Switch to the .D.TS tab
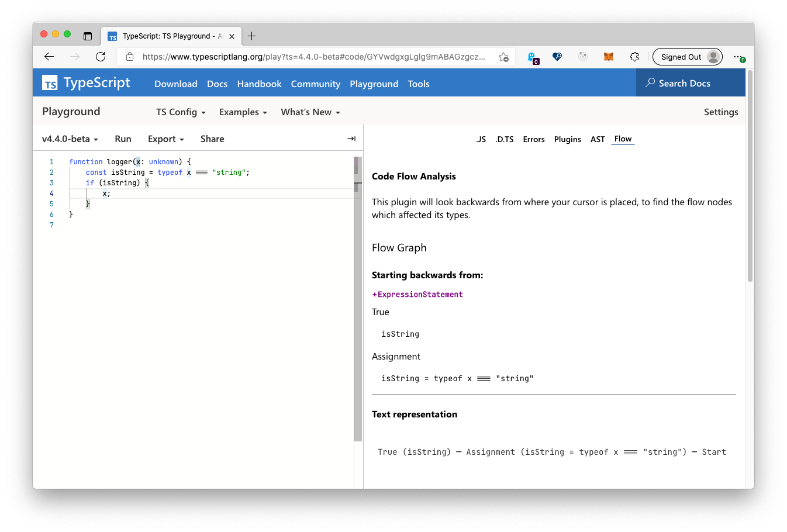Viewport: 787px width, 532px height. [505, 139]
